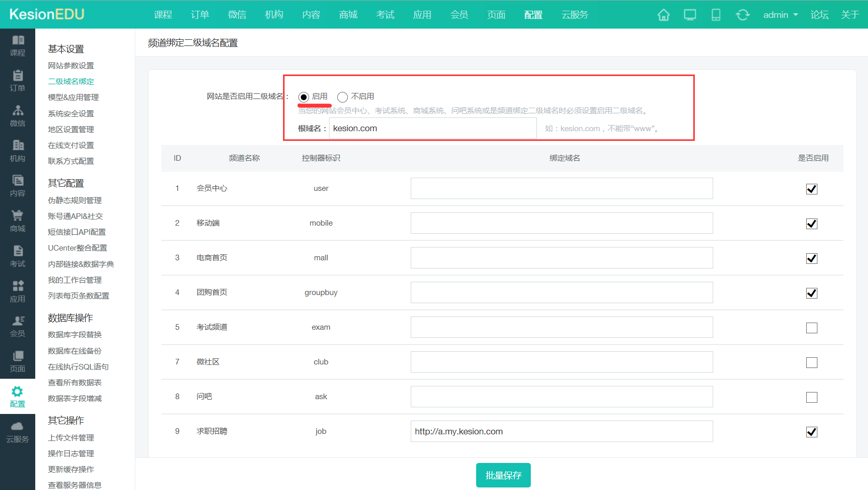Screen dimensions: 868x490
Task: Click the 批量保存 button
Action: coord(503,475)
